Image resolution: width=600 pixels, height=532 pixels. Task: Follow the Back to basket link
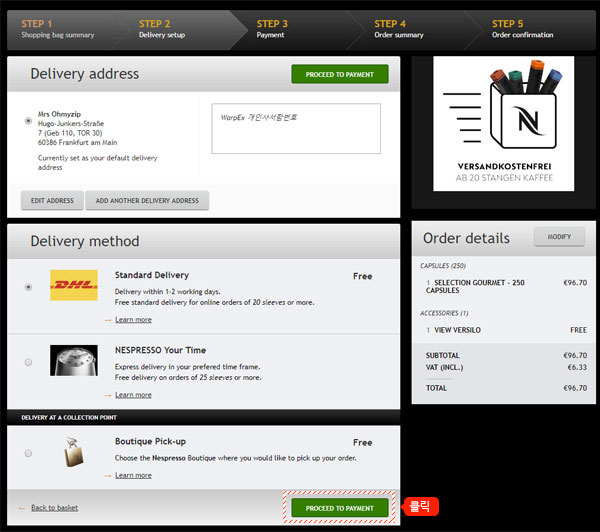pos(54,508)
